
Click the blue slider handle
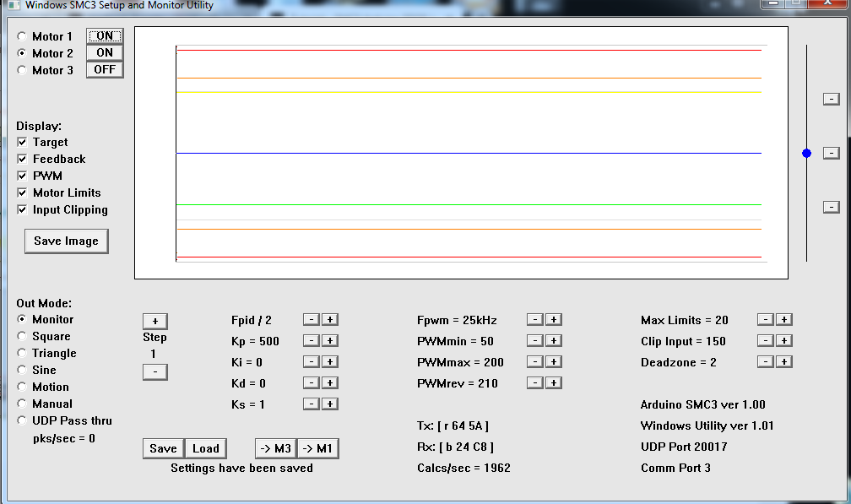tap(806, 153)
